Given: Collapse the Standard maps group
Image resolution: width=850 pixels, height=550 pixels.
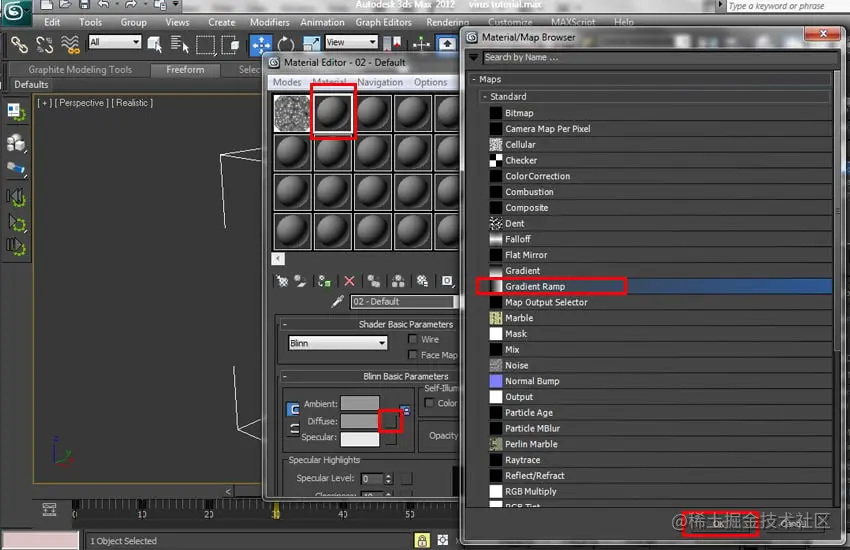Looking at the screenshot, I should [485, 96].
